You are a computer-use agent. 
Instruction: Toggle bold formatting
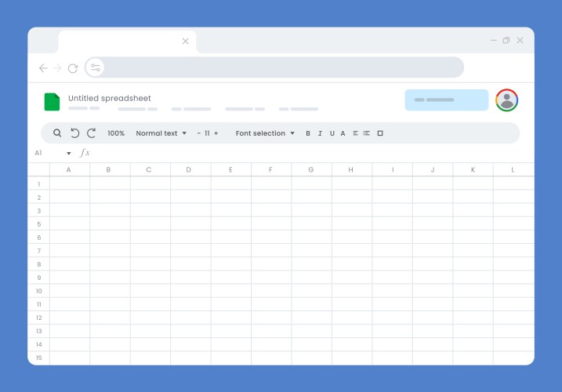(308, 133)
